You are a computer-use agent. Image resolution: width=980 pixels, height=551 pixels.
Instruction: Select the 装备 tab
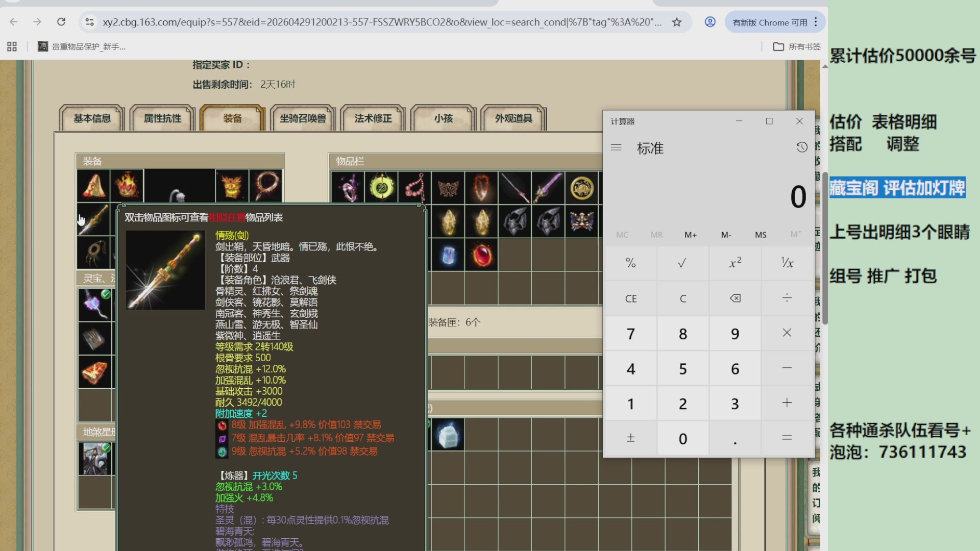click(x=232, y=118)
